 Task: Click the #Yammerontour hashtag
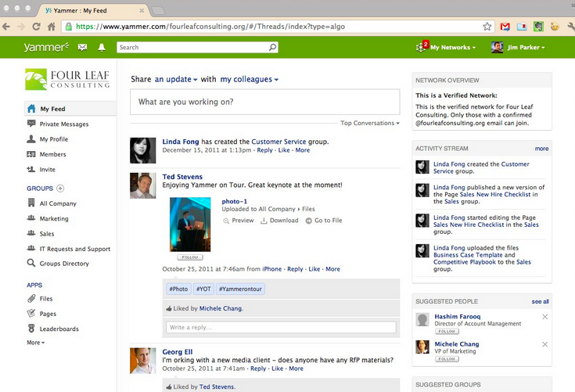tap(240, 289)
